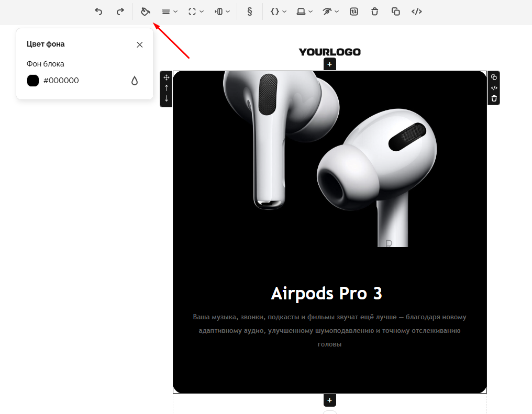This screenshot has width=532, height=414.
Task: Click the black background color swatch
Action: pyautogui.click(x=33, y=81)
